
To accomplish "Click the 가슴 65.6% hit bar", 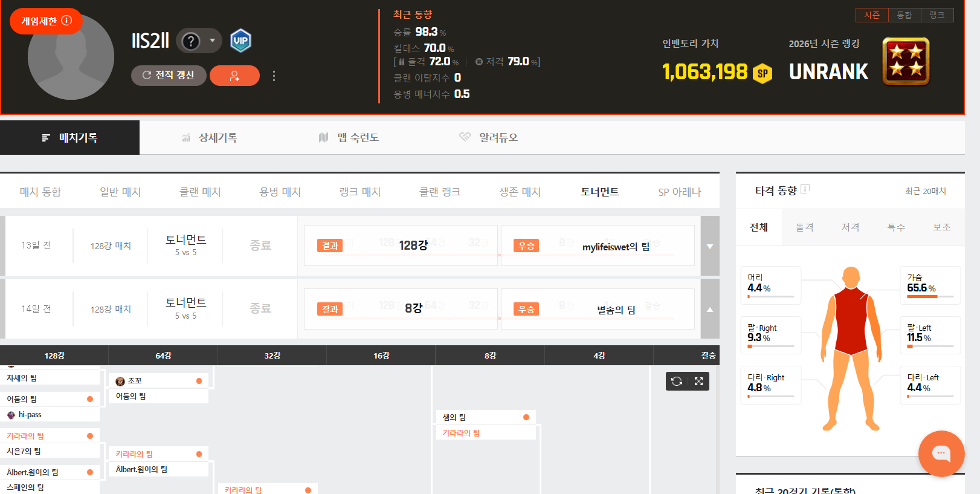I will pos(930,297).
